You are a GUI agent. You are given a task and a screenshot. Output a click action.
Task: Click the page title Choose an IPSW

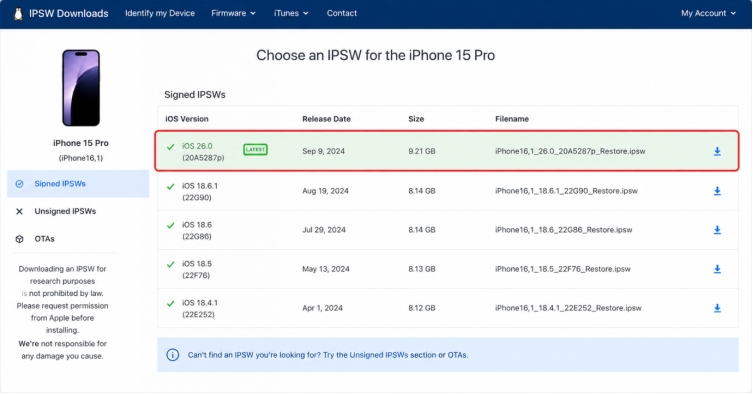click(x=375, y=55)
